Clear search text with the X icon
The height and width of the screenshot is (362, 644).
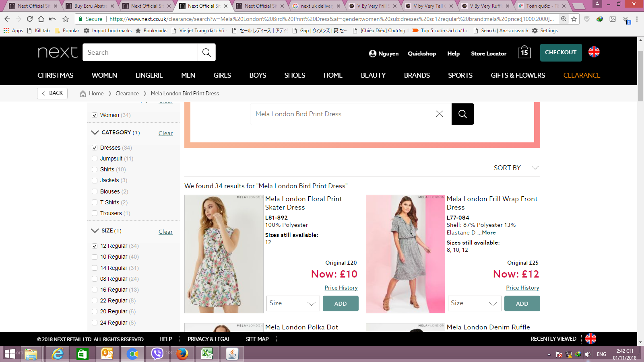[440, 114]
